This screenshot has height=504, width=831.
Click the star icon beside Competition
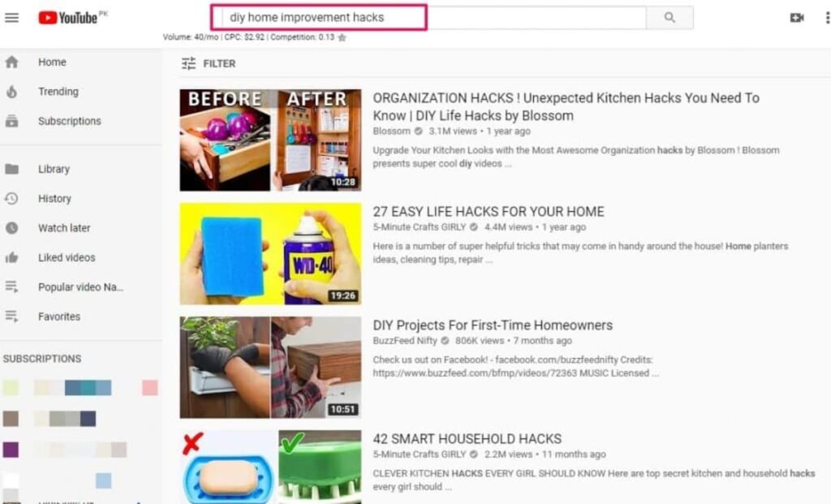pos(342,37)
